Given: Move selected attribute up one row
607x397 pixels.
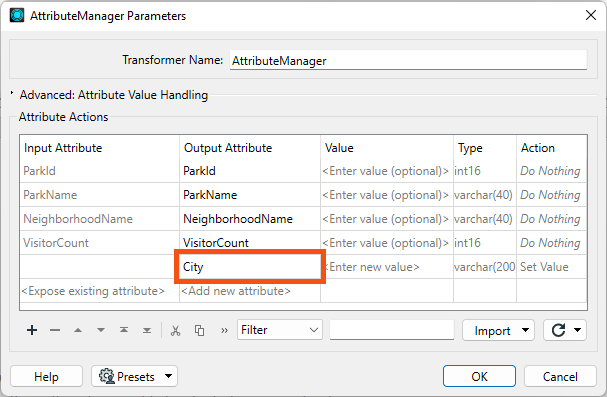Looking at the screenshot, I should [78, 330].
